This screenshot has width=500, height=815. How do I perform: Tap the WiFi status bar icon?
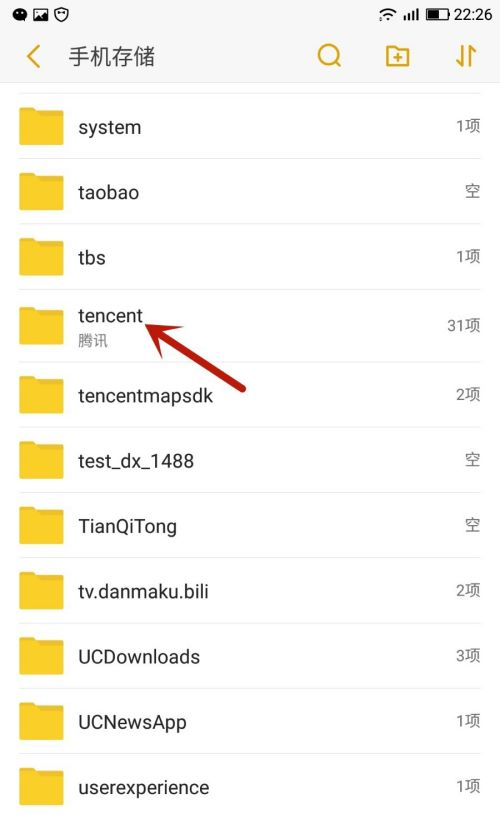387,14
